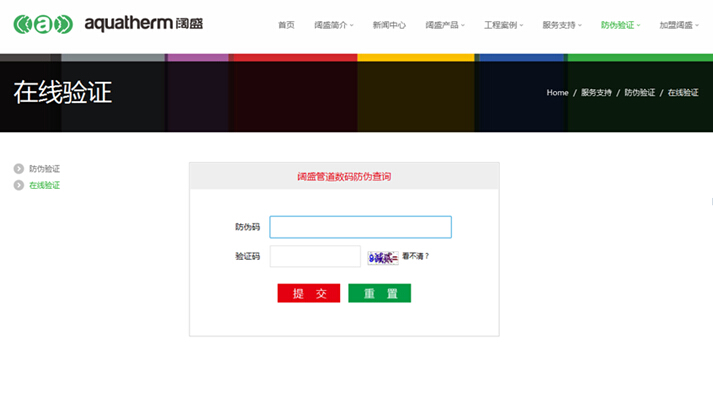Click the 在线验证 breadcrumb link
The height and width of the screenshot is (402, 713).
pyautogui.click(x=683, y=93)
